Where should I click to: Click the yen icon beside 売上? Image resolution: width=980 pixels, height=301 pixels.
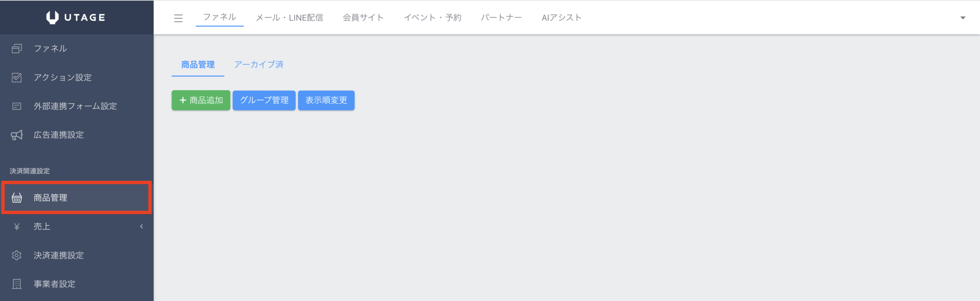coord(16,226)
